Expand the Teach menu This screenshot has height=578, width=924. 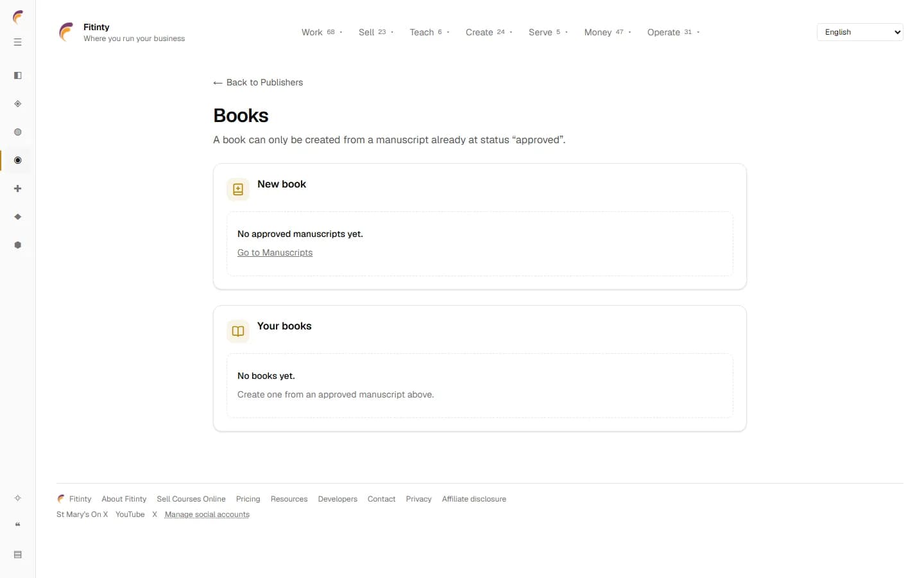coord(429,32)
